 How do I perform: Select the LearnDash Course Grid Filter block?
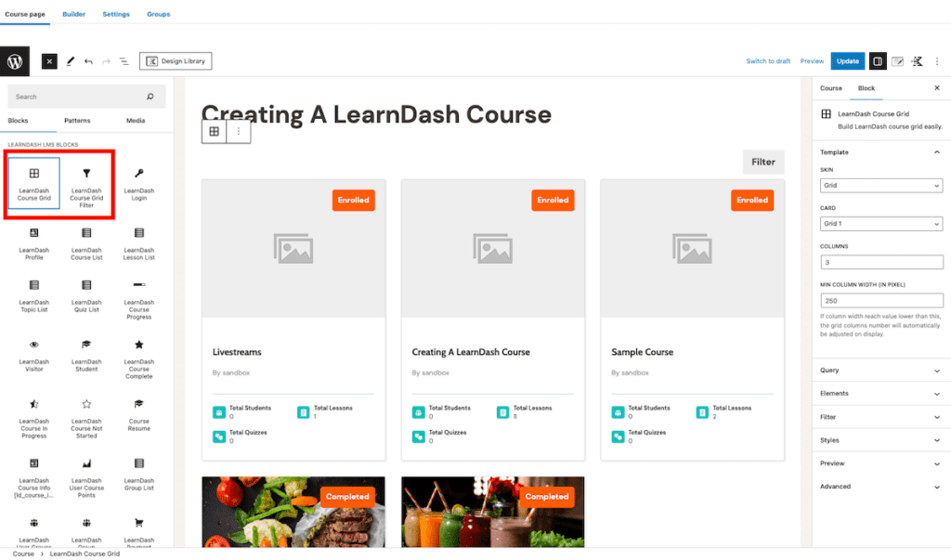point(86,183)
